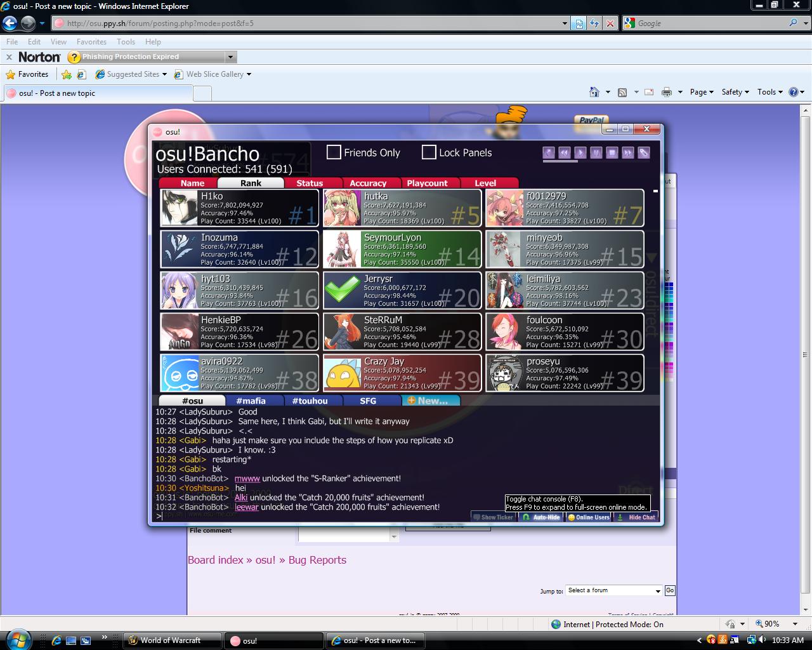Screen dimensions: 812x650
Task: Sort users by the Status tab
Action: (x=310, y=183)
